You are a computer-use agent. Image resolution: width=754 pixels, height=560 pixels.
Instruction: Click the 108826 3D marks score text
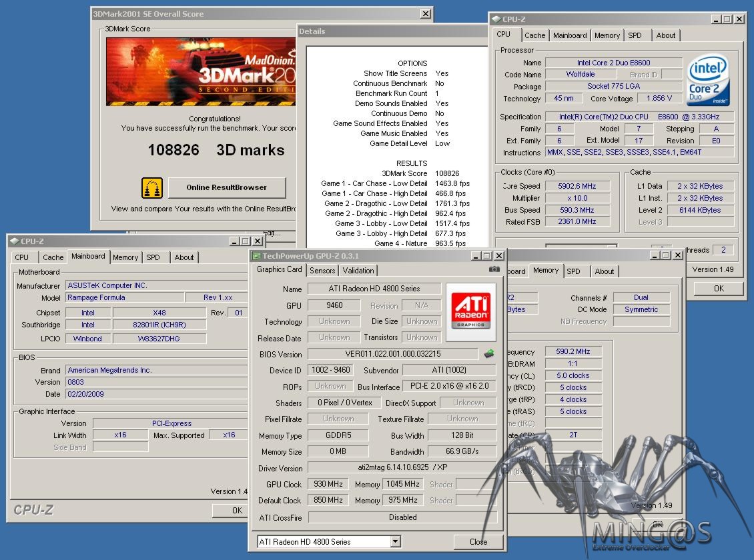coord(216,150)
